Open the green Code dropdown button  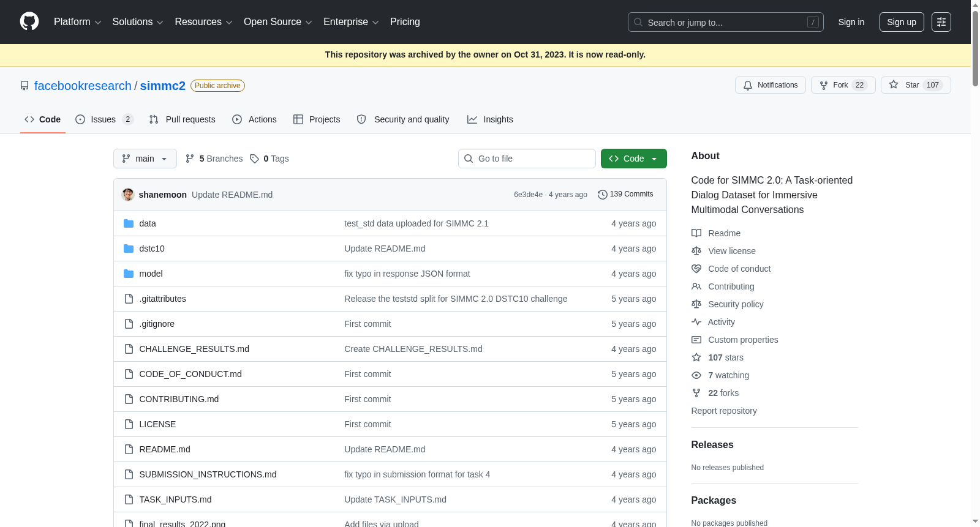click(634, 159)
